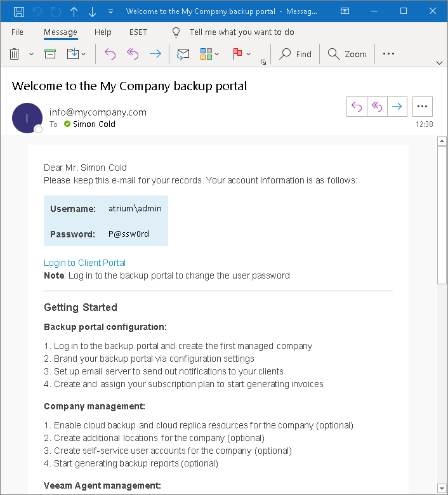Open the Zoom tool
The height and width of the screenshot is (495, 448).
click(x=348, y=54)
